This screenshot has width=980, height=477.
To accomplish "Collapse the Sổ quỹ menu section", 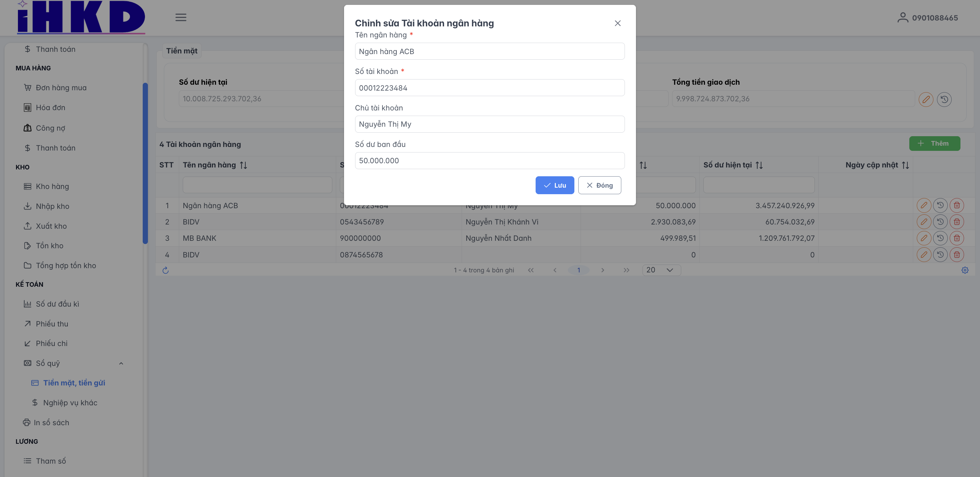I will (121, 363).
